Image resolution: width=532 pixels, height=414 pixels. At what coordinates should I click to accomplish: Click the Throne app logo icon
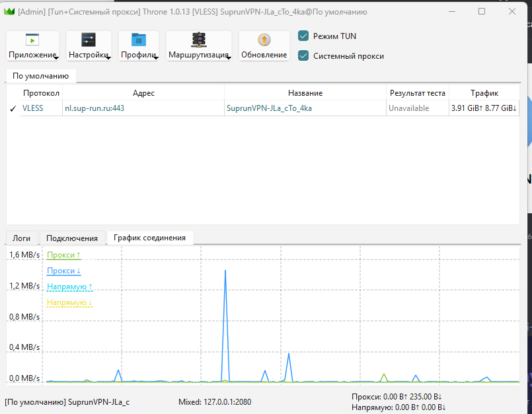point(9,11)
